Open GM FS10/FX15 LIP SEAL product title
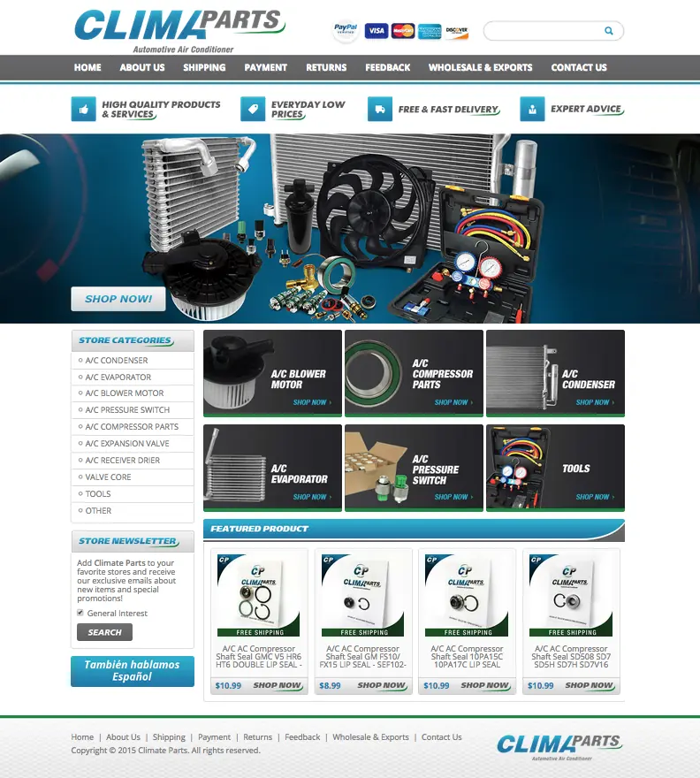700x778 pixels. click(x=362, y=656)
